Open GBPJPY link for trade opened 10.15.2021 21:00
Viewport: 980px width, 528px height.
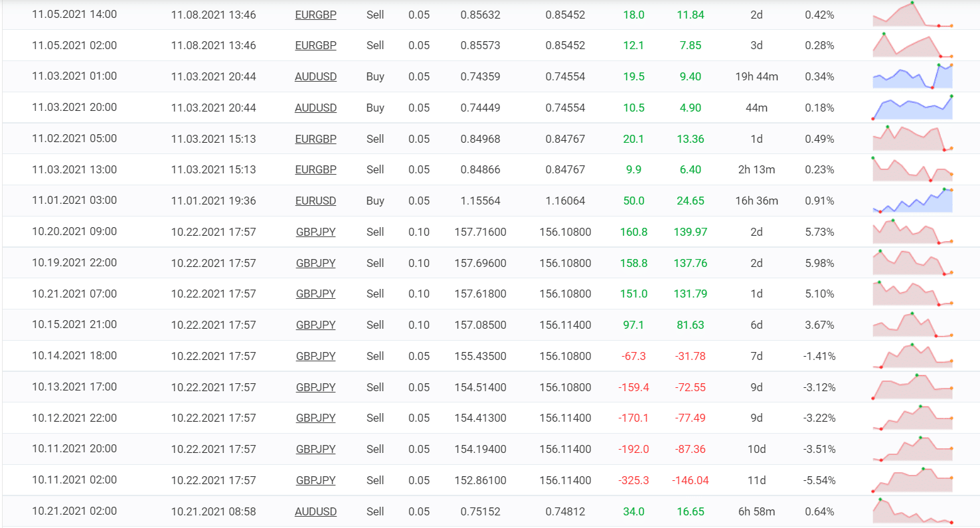tap(315, 325)
